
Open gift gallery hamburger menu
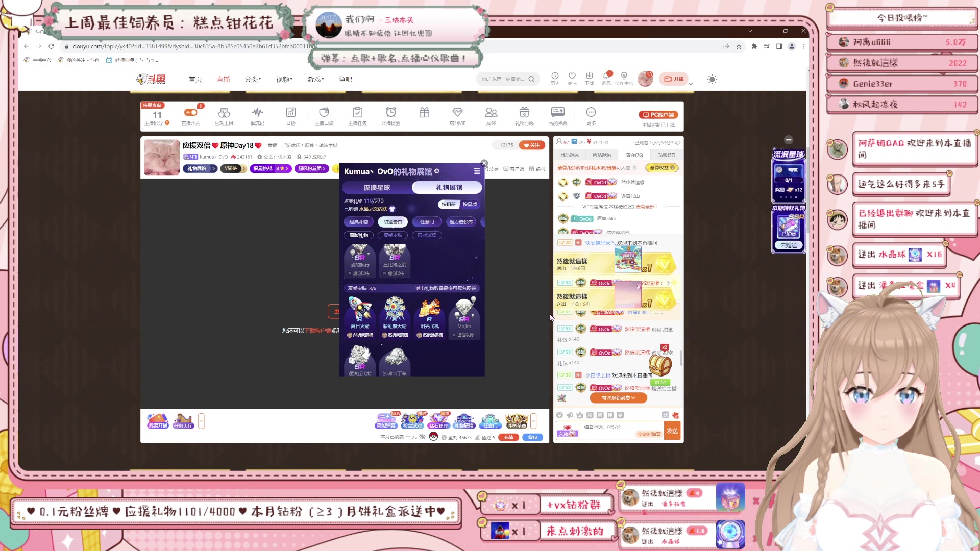tap(477, 171)
